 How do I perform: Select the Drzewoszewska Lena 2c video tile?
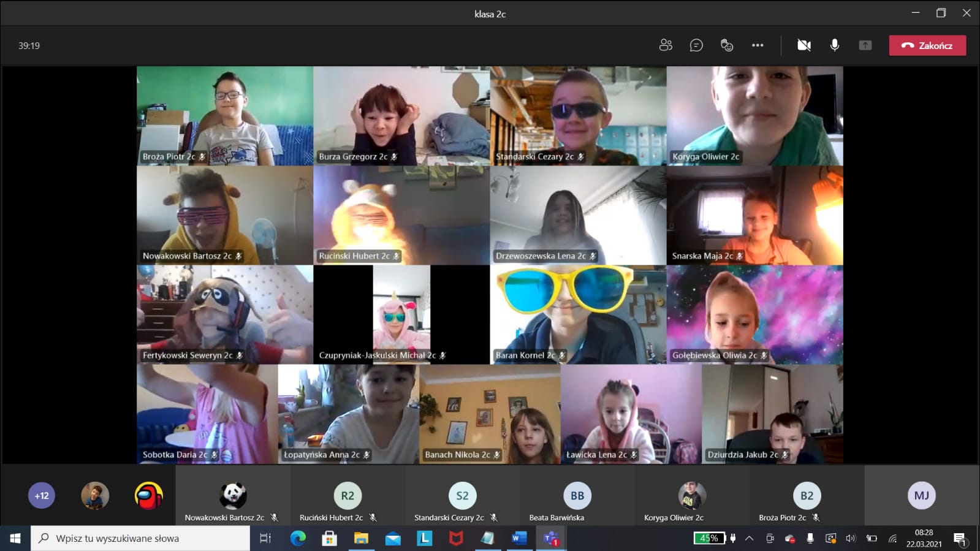coord(578,215)
